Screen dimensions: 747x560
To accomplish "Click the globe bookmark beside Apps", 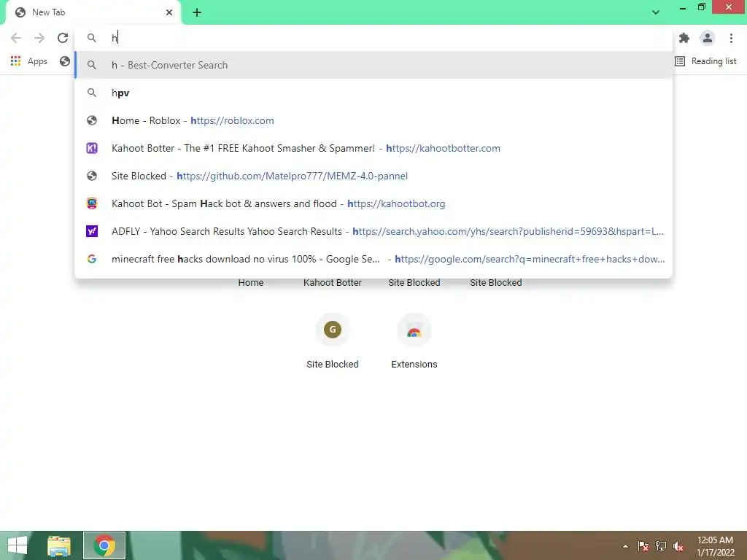I will (65, 61).
